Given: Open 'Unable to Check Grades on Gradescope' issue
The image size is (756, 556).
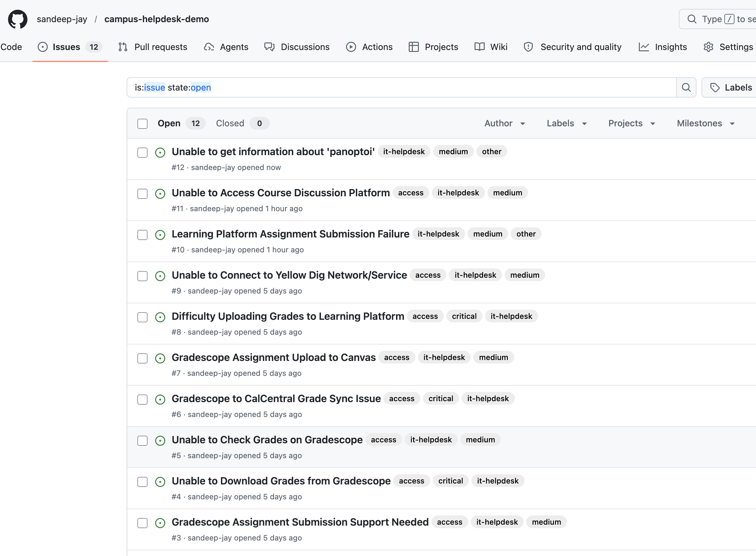Looking at the screenshot, I should coord(267,439).
